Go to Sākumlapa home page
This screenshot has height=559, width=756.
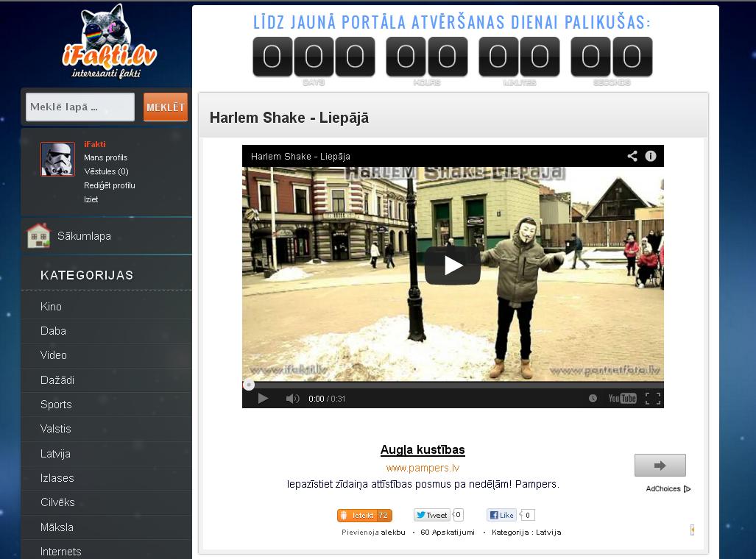pos(84,236)
